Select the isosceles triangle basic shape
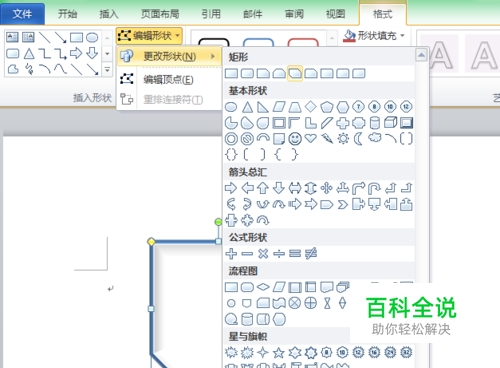The image size is (500, 368). click(247, 107)
